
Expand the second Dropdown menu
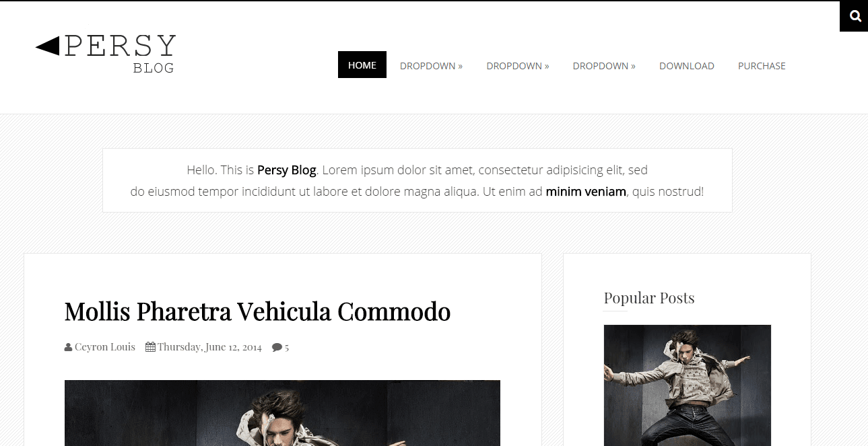point(518,66)
